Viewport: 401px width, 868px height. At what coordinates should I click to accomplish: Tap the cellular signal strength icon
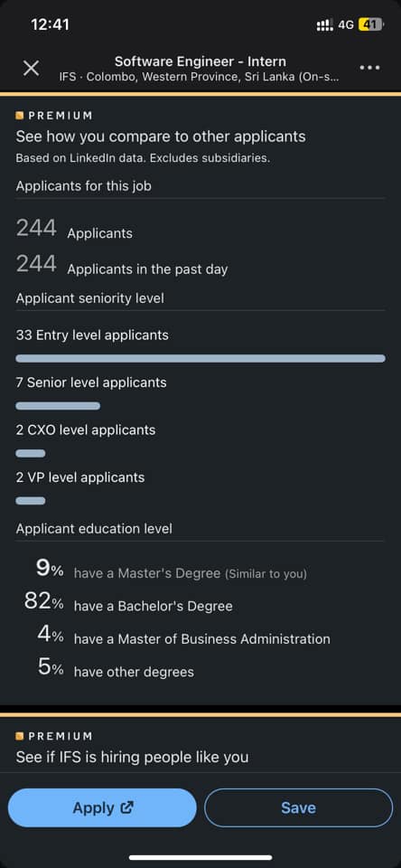point(324,24)
